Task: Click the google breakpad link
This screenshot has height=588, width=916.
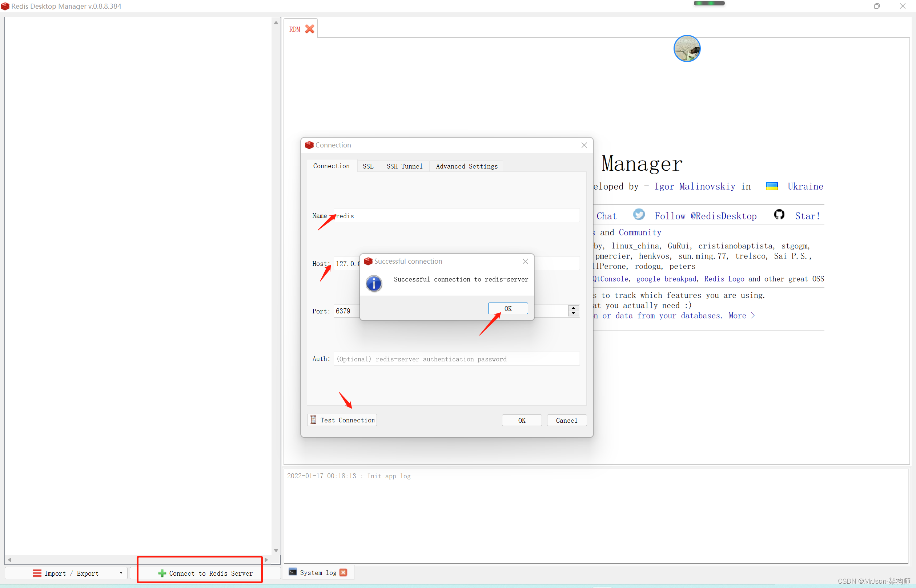Action: (x=666, y=279)
